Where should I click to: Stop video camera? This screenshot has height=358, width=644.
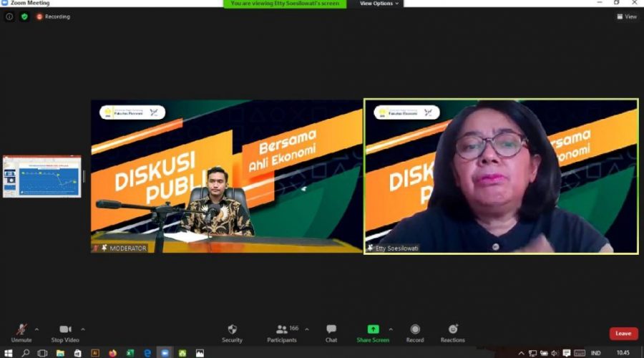click(x=65, y=332)
